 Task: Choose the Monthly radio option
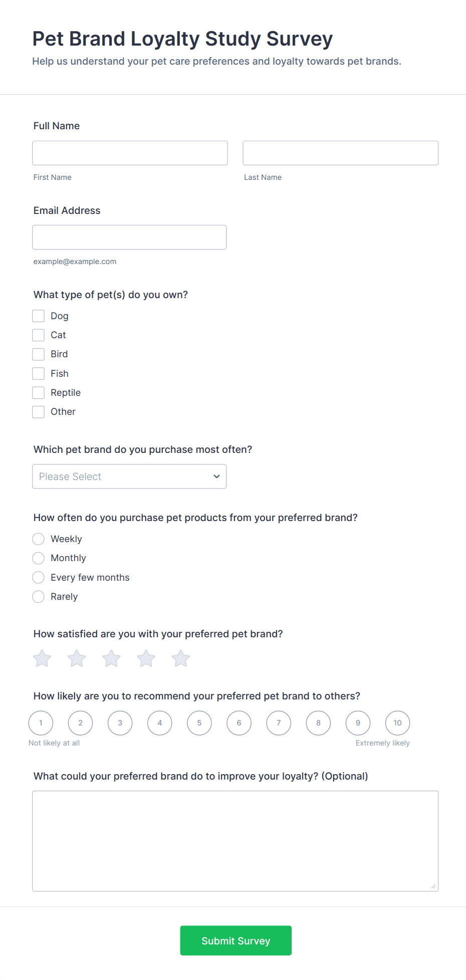pos(39,558)
